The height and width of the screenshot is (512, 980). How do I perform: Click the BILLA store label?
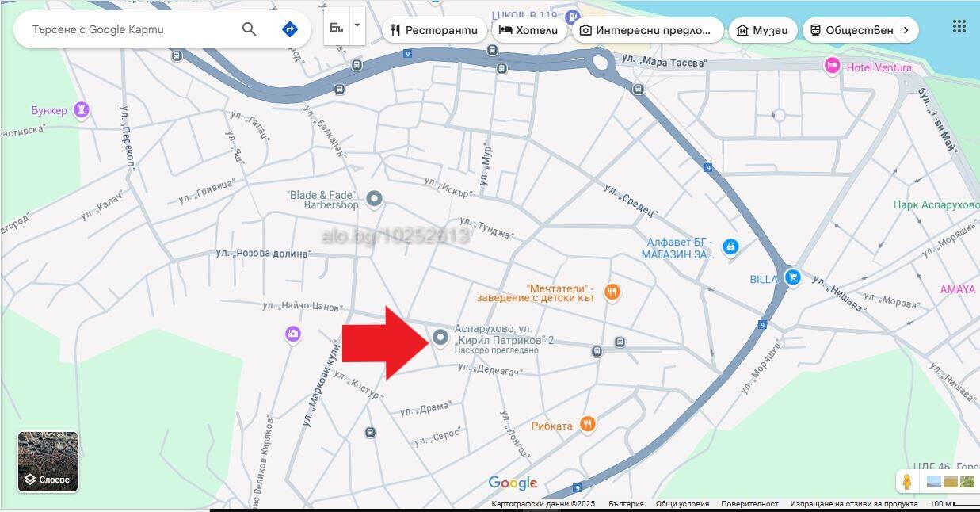tap(764, 279)
